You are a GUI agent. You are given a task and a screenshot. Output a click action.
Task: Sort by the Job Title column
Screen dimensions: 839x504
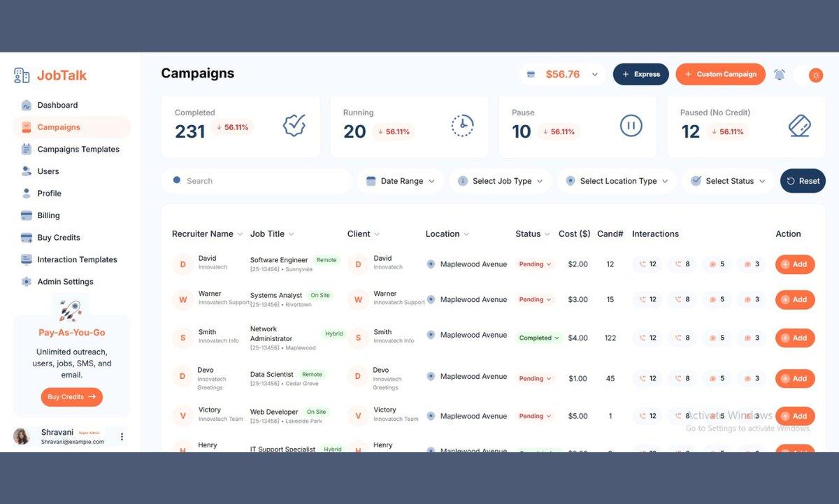[272, 234]
